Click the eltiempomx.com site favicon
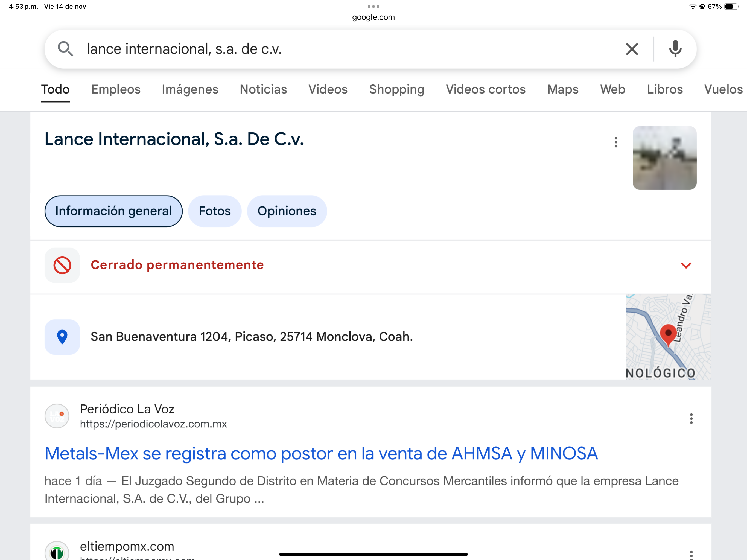This screenshot has width=747, height=560. coord(57,552)
